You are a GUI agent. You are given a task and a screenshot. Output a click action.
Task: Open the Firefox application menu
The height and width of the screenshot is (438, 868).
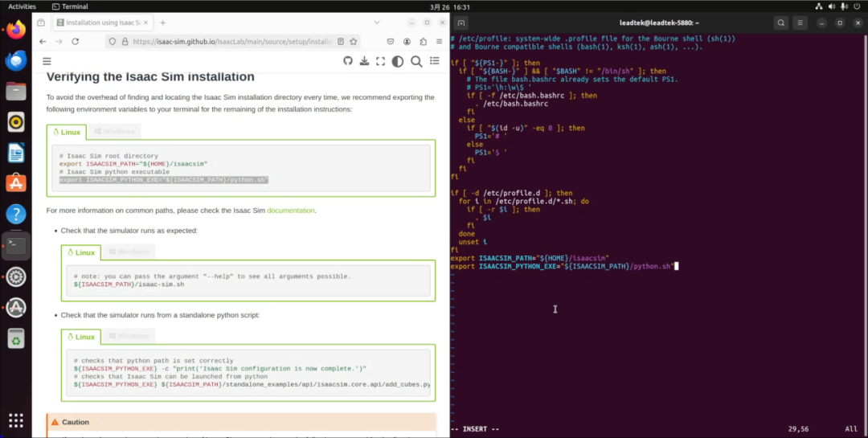[x=440, y=42]
